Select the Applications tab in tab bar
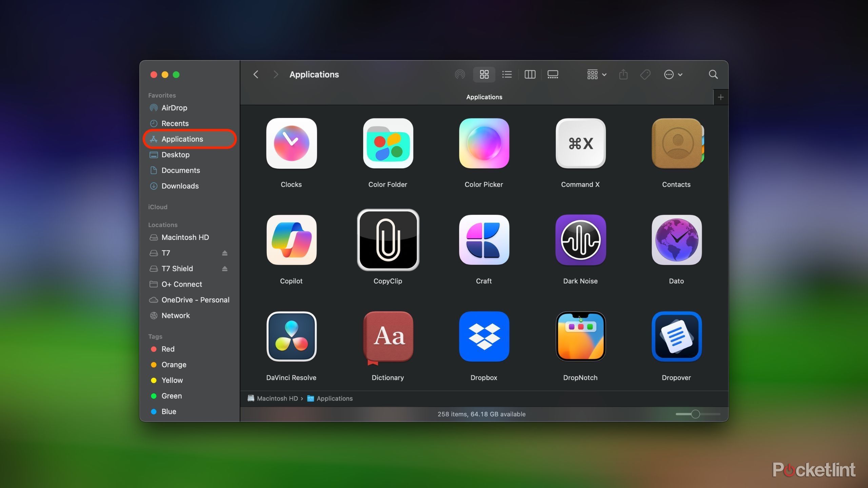The height and width of the screenshot is (488, 868). [484, 97]
